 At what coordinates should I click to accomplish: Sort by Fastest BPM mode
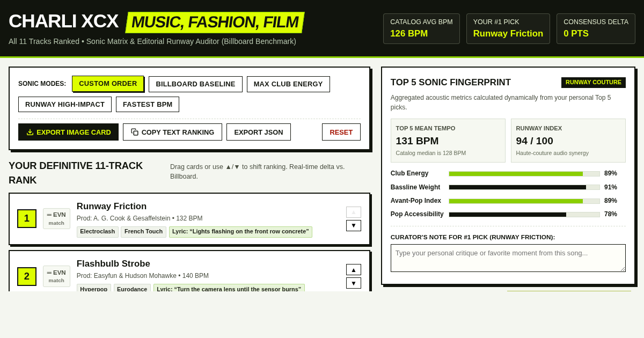pyautogui.click(x=148, y=104)
